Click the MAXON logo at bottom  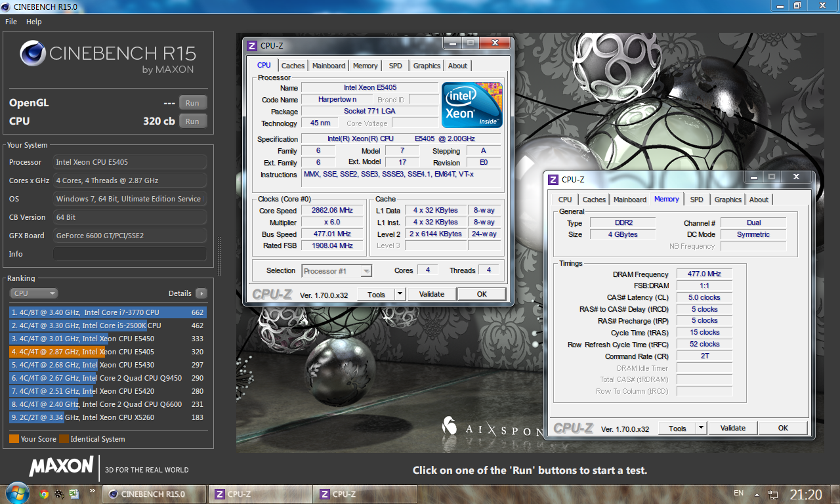(61, 467)
